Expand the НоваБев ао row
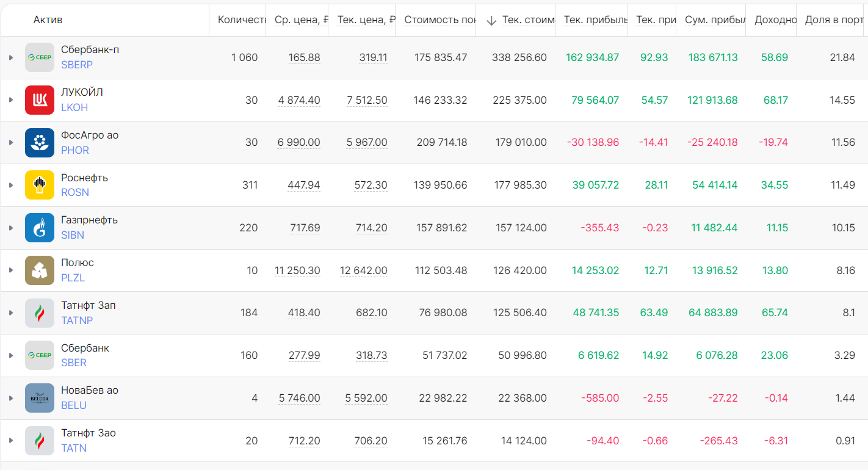The image size is (868, 470). (x=11, y=398)
